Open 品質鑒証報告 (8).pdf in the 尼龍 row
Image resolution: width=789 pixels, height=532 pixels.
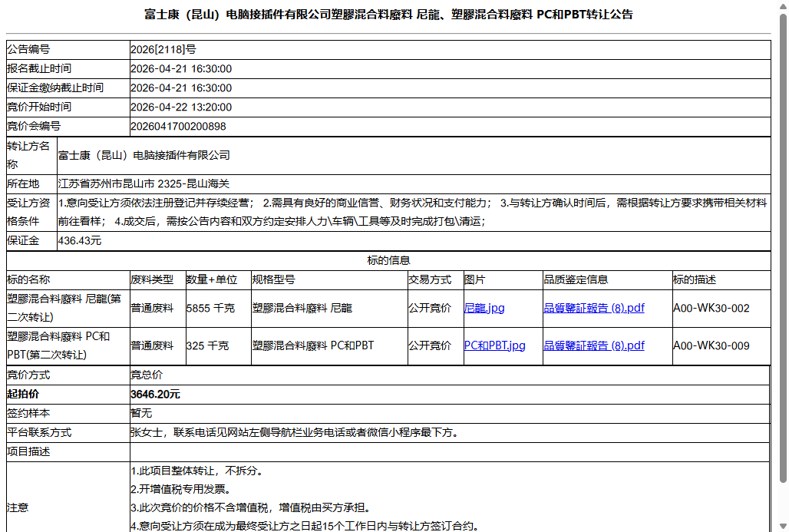(x=594, y=308)
